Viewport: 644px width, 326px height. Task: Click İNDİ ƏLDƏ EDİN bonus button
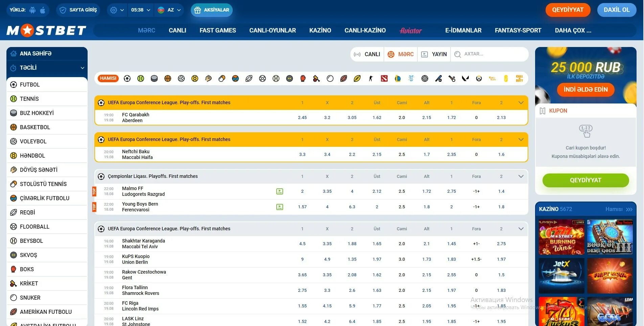click(585, 90)
